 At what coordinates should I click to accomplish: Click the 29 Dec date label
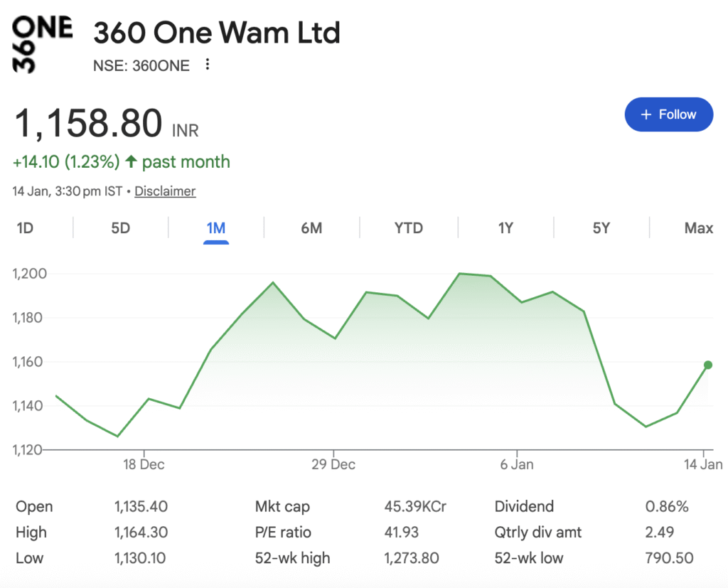(x=333, y=464)
